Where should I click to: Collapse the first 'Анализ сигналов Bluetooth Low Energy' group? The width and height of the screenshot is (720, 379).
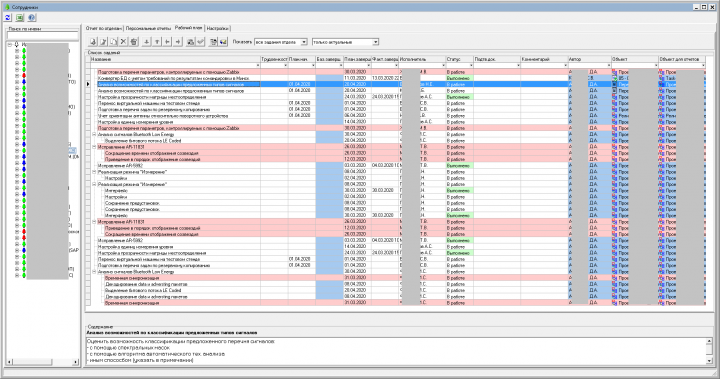[x=94, y=135]
